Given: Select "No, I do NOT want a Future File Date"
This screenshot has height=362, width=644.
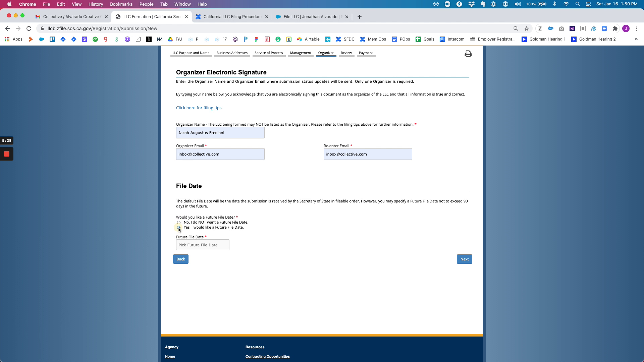Looking at the screenshot, I should tap(179, 223).
